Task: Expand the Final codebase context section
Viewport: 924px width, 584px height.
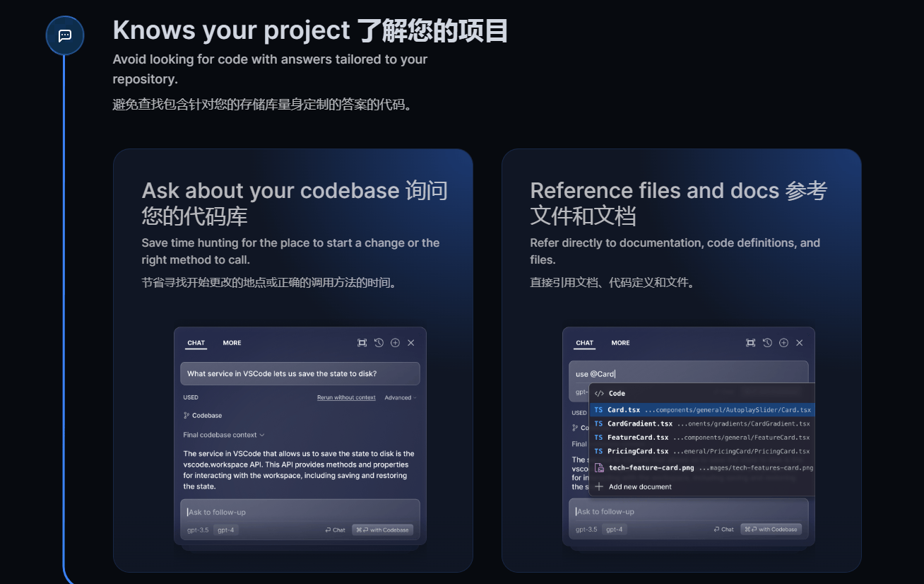Action: point(223,435)
